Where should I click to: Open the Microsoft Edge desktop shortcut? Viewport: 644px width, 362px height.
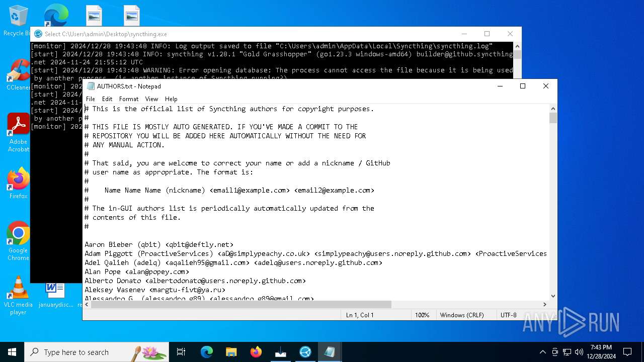[56, 16]
